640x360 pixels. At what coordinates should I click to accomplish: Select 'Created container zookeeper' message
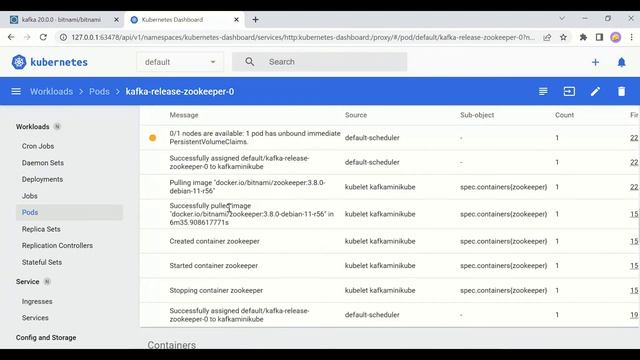(214, 241)
